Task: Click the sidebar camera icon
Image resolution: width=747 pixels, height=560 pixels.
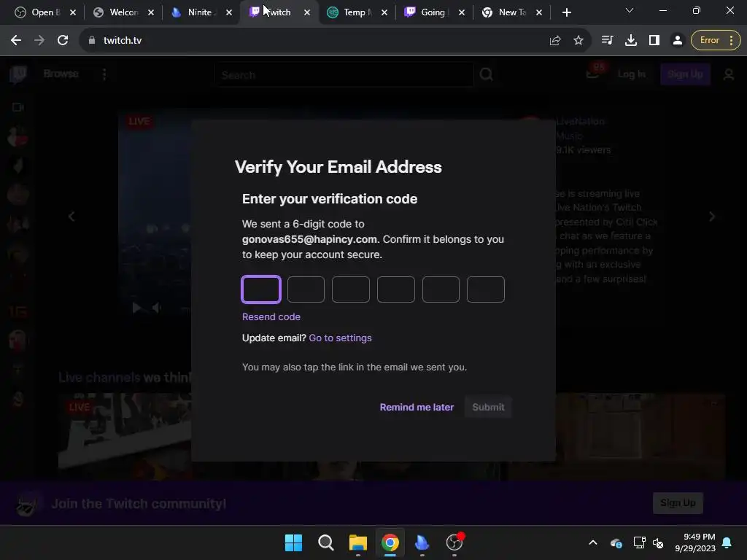Action: coord(18,107)
